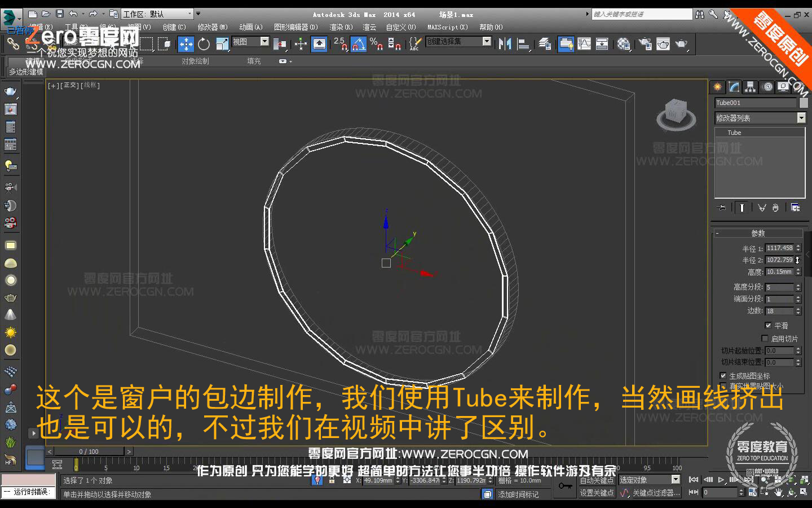This screenshot has width=812, height=508.
Task: Toggle Spinner Snap button
Action: [394, 43]
